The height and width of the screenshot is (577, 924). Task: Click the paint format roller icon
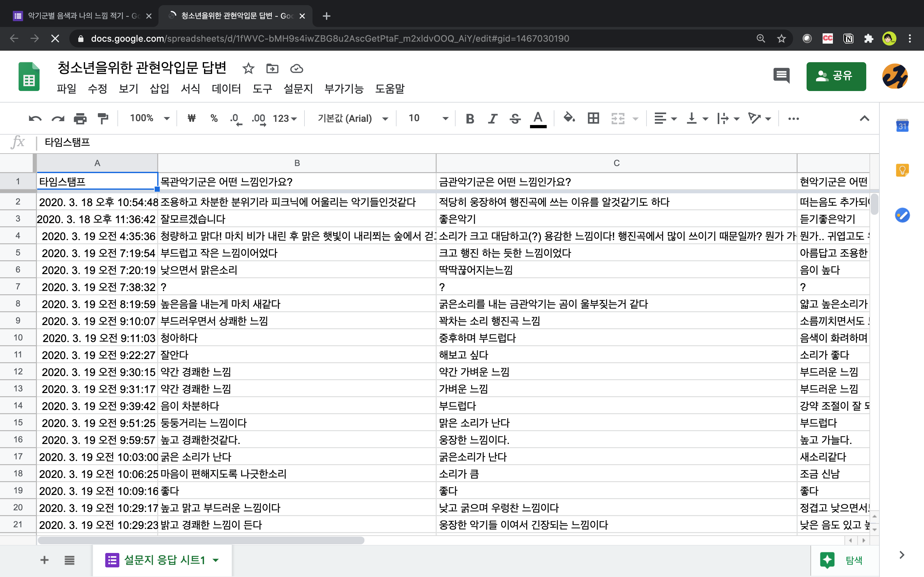pyautogui.click(x=102, y=119)
